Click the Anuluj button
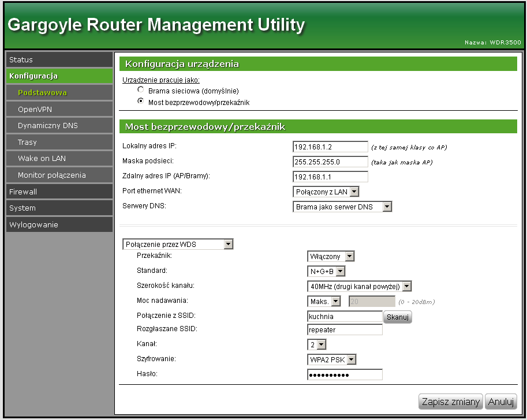The image size is (527, 420). [x=500, y=402]
